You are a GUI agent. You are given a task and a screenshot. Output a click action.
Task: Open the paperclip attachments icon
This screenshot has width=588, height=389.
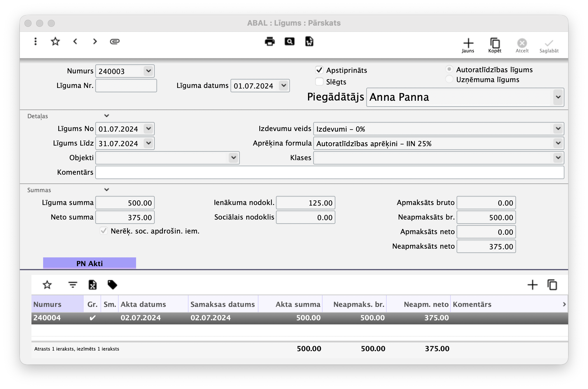[x=115, y=41]
